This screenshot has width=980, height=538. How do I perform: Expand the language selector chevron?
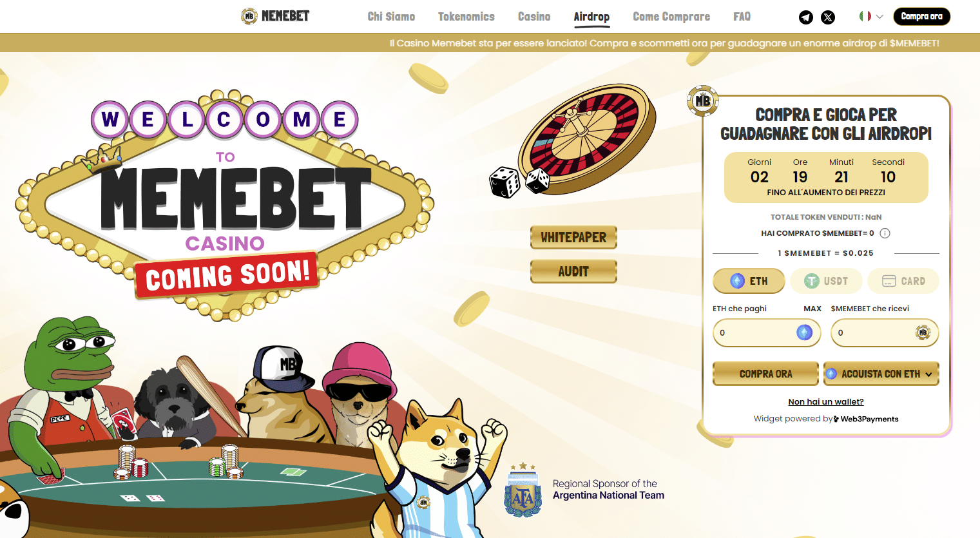click(x=879, y=17)
